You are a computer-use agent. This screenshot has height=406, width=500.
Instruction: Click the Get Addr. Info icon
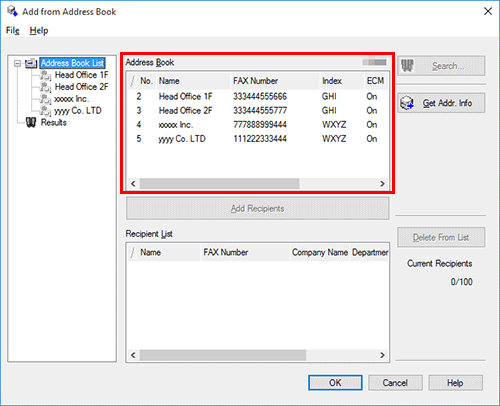[407, 103]
